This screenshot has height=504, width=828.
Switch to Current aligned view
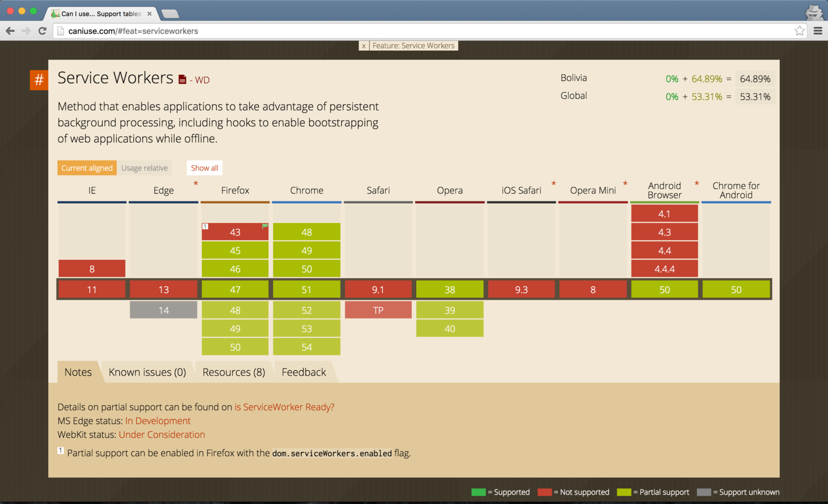(87, 168)
